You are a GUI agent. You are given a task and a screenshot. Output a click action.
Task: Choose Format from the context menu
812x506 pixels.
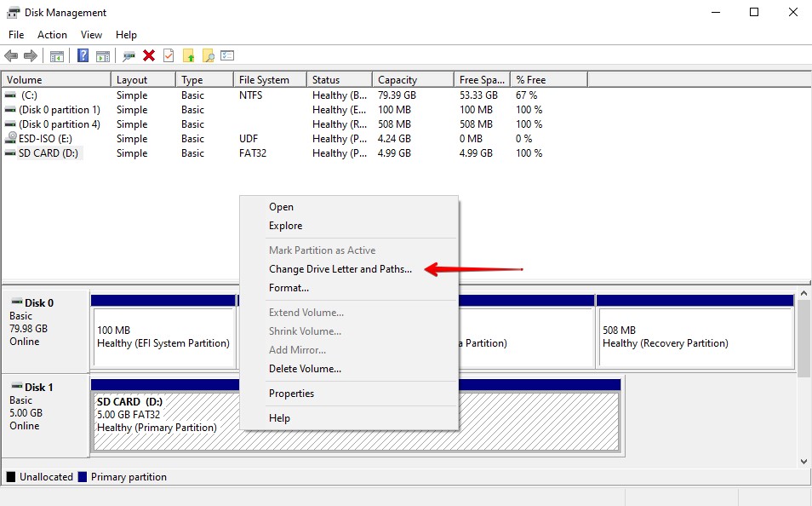(289, 288)
